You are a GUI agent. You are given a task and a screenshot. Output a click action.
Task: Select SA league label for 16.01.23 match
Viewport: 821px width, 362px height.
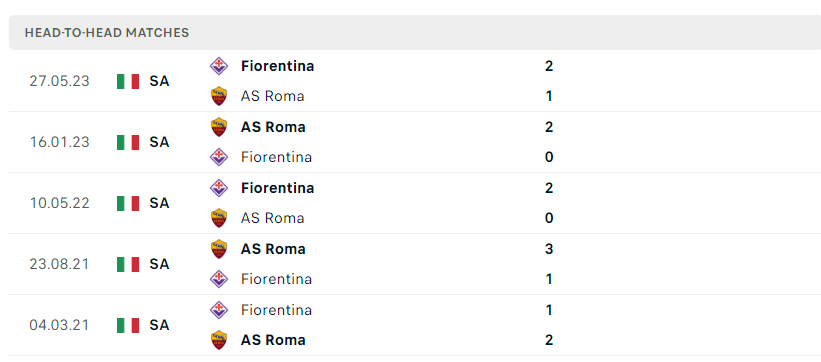tap(159, 142)
